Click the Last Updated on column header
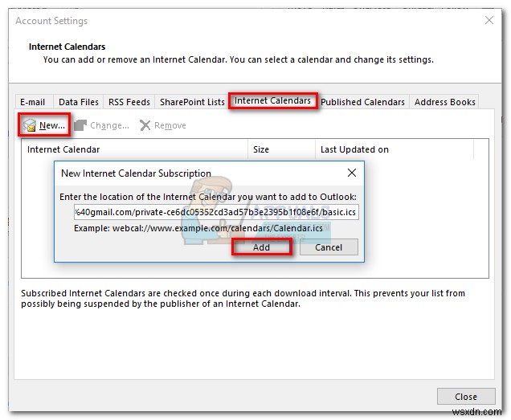This screenshot has width=511, height=420. [394, 149]
